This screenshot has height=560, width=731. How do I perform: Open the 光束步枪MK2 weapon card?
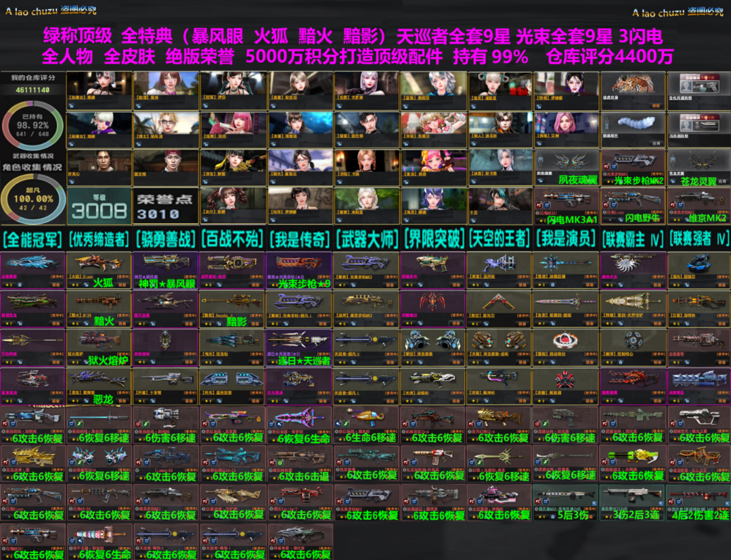(x=633, y=168)
